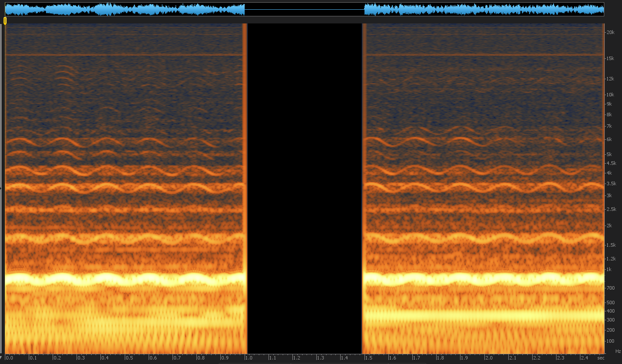Click the 3.5k label on the frequency ruler

point(611,184)
